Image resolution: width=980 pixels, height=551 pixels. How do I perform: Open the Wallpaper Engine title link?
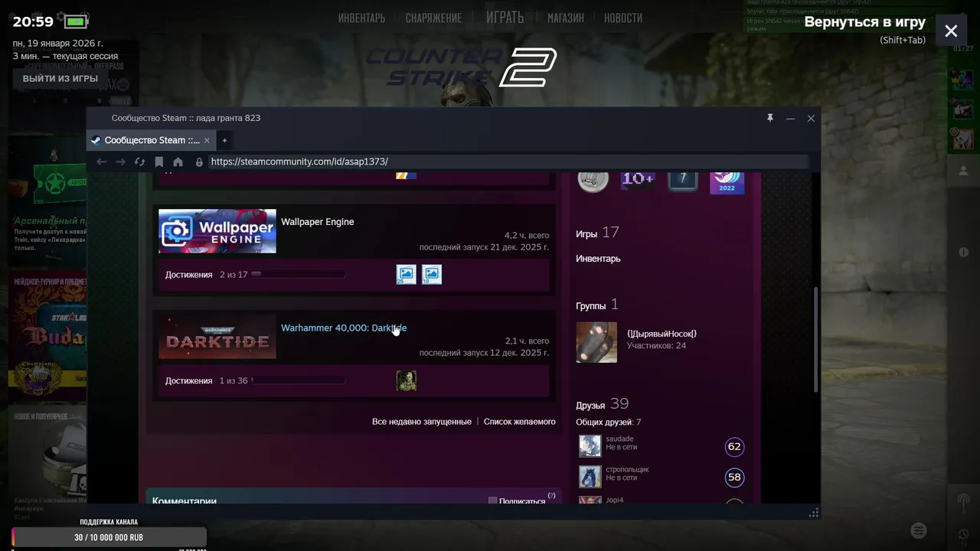tap(318, 222)
